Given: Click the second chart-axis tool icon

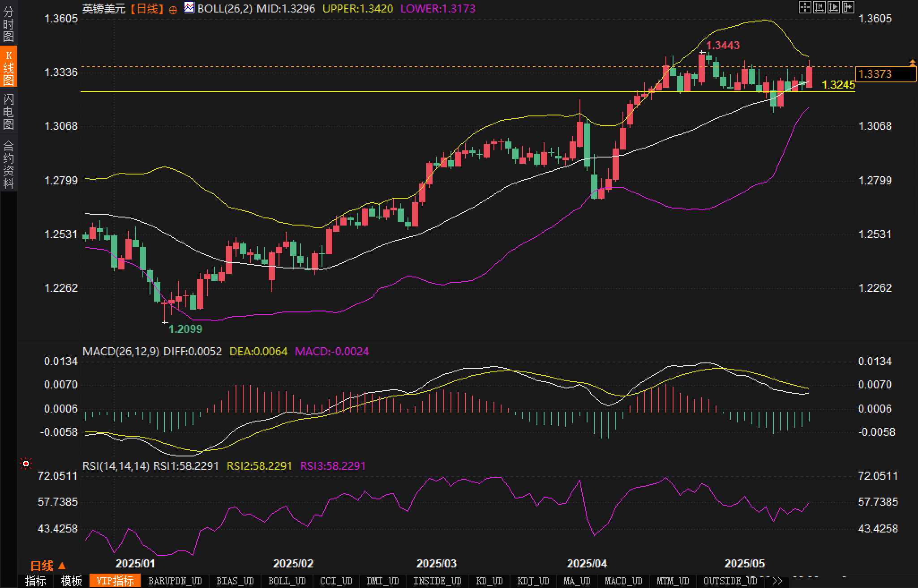Looking at the screenshot, I should (819, 7).
